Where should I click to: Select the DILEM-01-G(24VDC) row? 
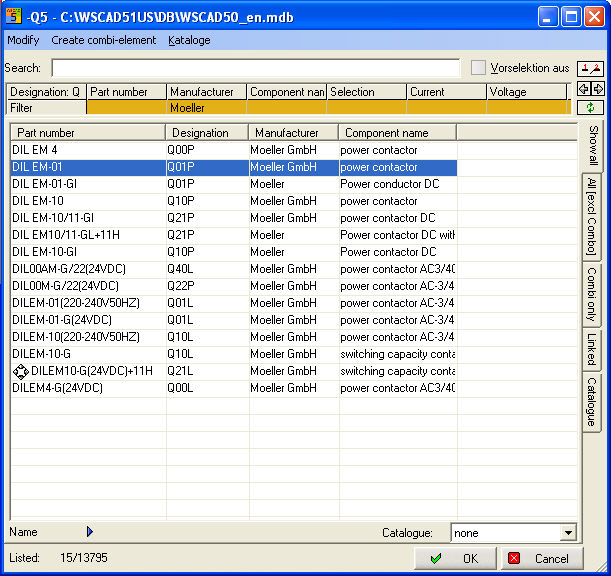tap(234, 320)
